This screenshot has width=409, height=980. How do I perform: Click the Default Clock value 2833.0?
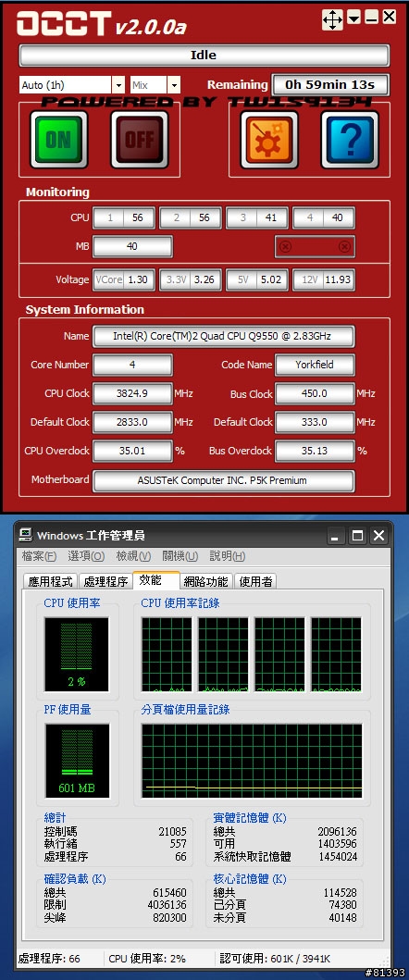(132, 423)
